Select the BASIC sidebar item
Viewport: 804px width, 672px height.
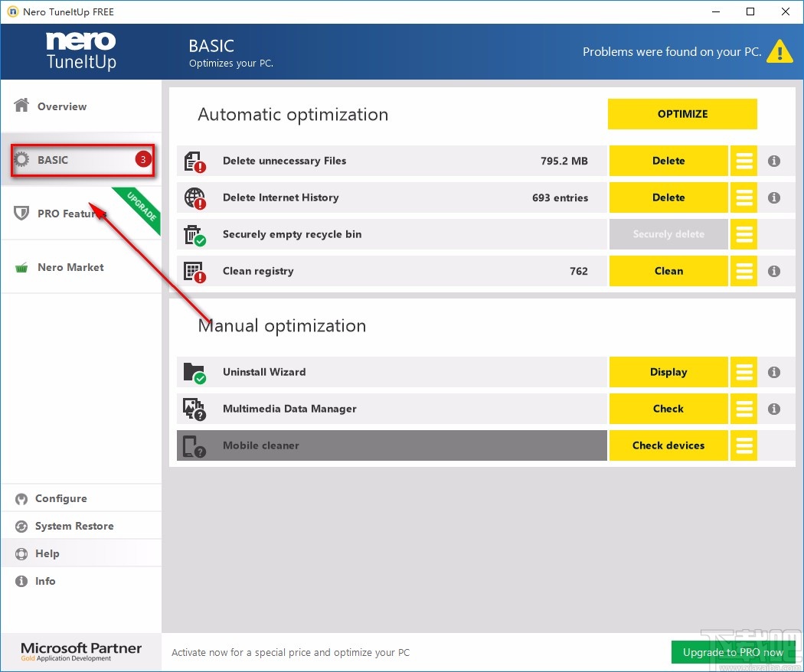81,159
